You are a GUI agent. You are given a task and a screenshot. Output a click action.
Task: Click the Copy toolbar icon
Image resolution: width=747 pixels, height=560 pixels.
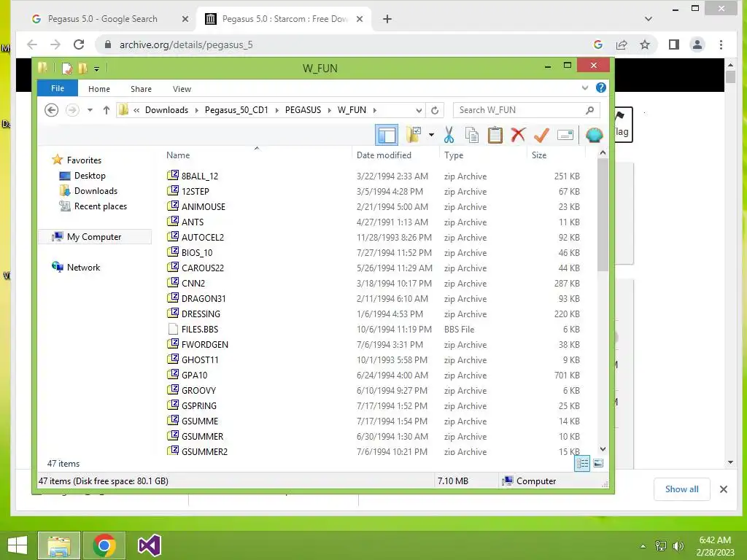click(x=472, y=135)
